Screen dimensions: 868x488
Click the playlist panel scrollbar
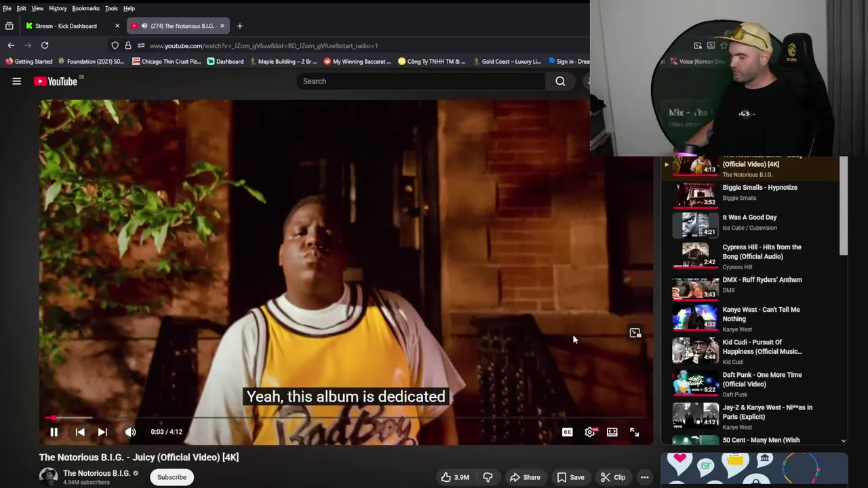[844, 206]
